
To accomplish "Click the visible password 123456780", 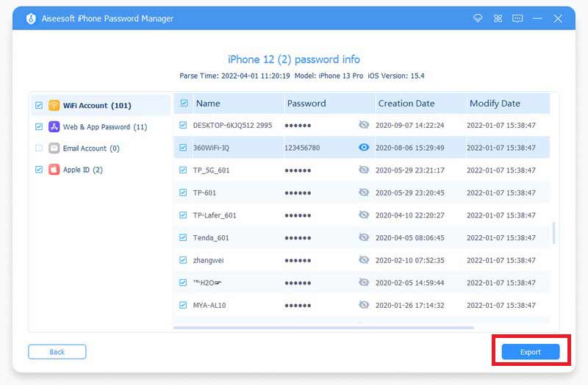I will tap(302, 148).
